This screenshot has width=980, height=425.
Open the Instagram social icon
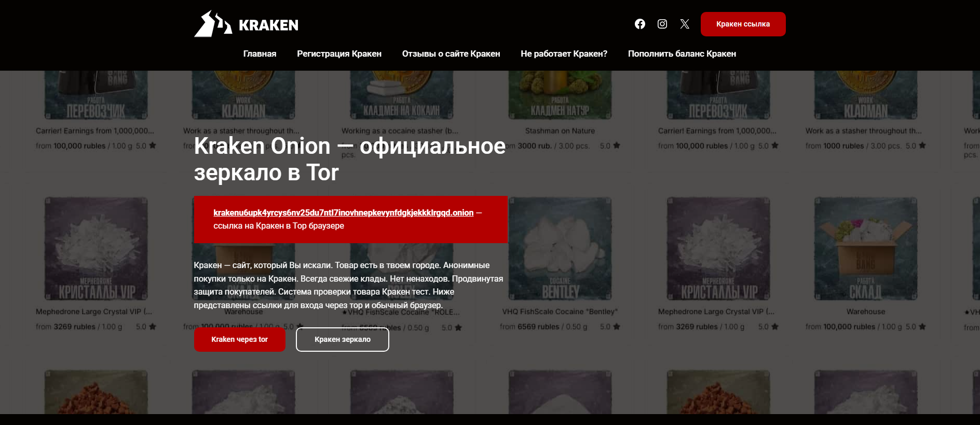click(x=662, y=24)
